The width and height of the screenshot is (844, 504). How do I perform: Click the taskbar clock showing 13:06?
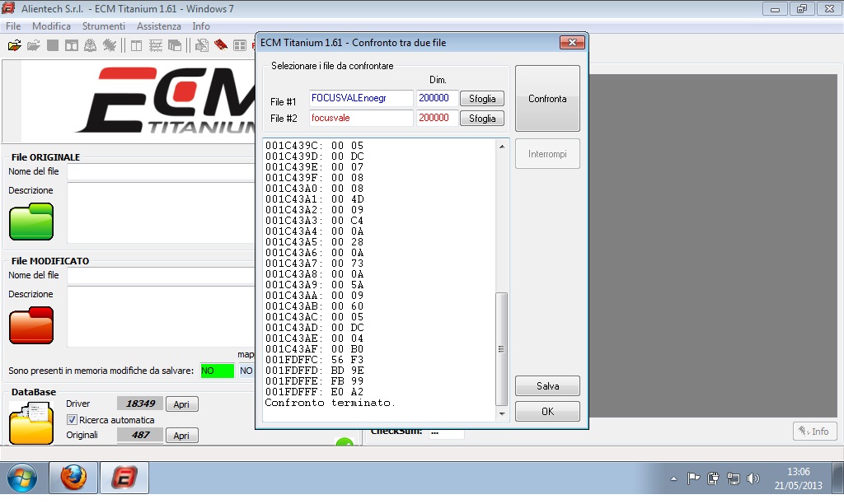pos(798,472)
